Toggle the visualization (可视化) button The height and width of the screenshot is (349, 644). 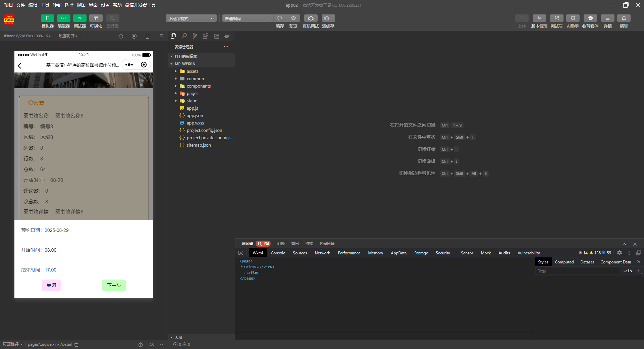point(96,18)
